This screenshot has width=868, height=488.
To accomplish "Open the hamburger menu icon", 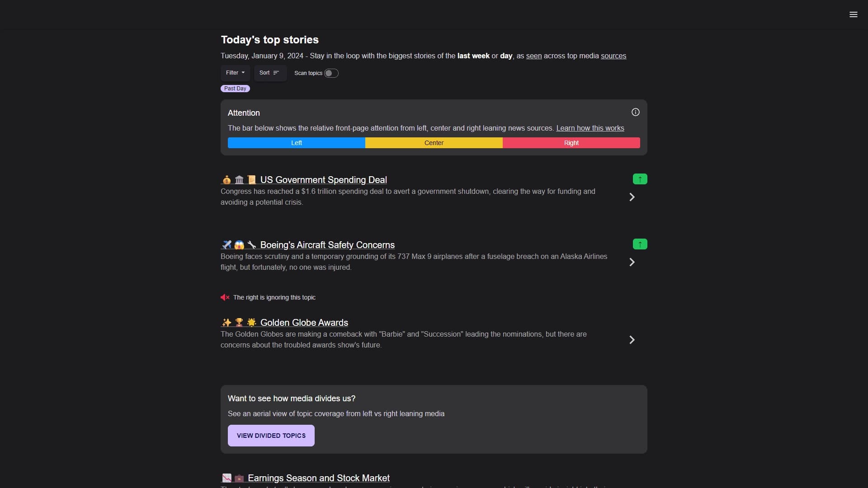I will [x=853, y=14].
